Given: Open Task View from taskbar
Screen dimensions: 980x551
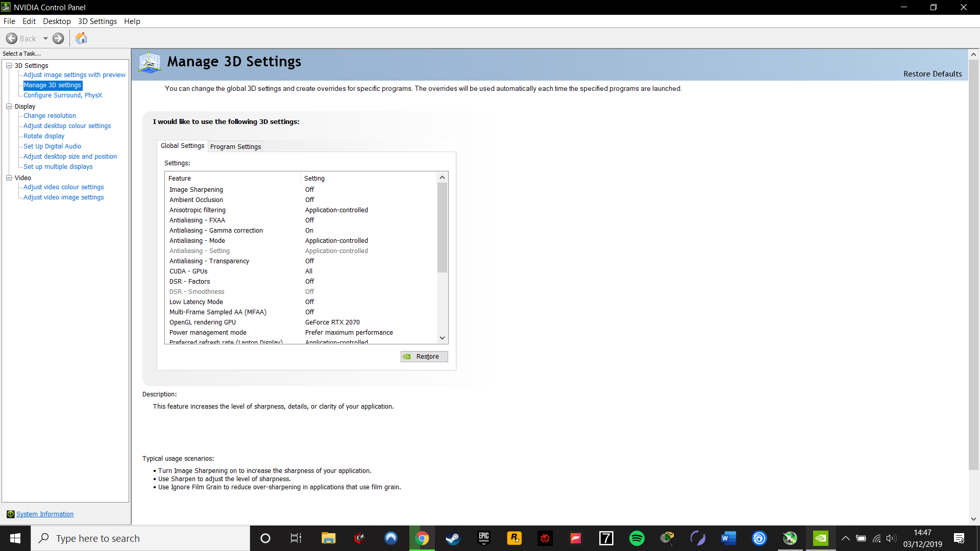Looking at the screenshot, I should (x=296, y=538).
